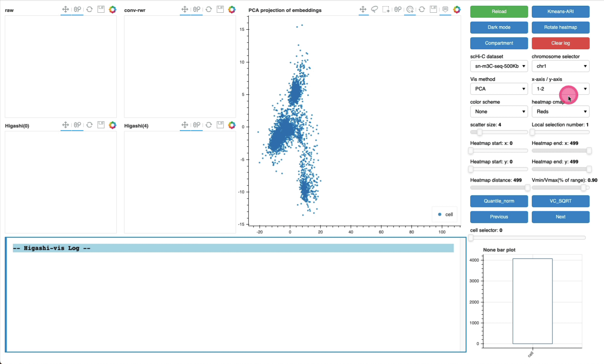The height and width of the screenshot is (364, 604).
Task: Save the PCA projection plot image
Action: pyautogui.click(x=434, y=9)
